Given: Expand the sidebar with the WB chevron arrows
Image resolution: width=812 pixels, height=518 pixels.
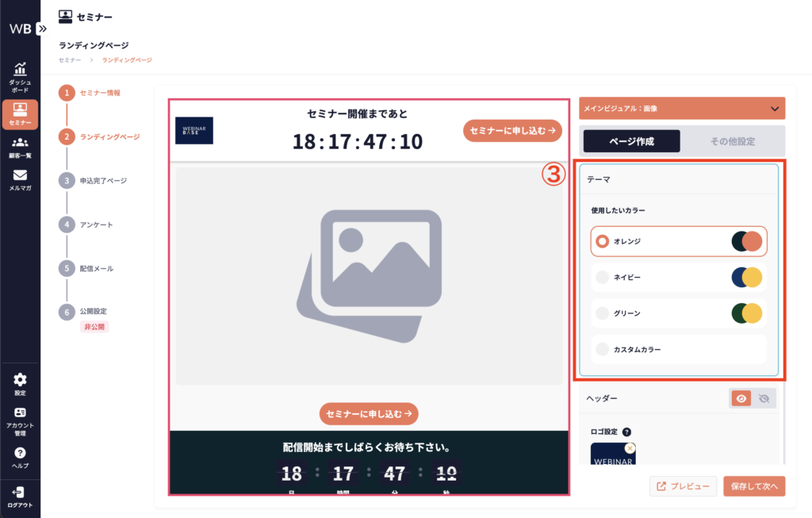Looking at the screenshot, I should pos(43,29).
